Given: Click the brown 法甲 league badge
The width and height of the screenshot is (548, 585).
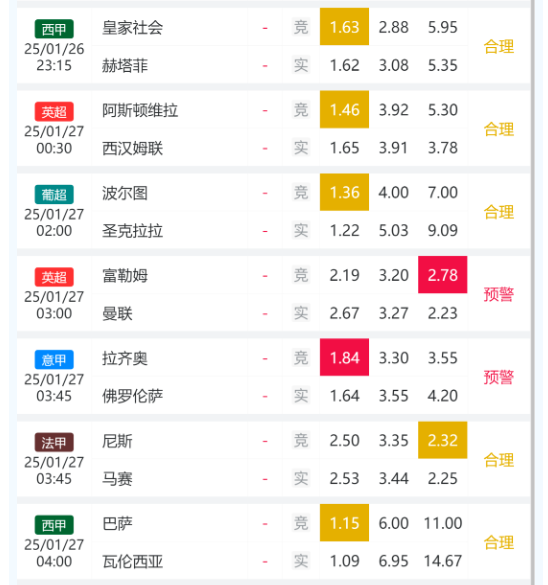Looking at the screenshot, I should 54,442.
